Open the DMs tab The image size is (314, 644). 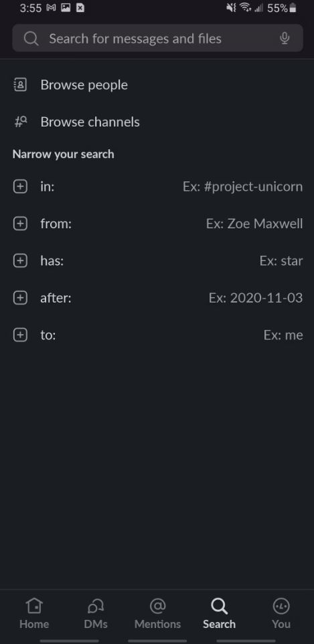pos(96,614)
